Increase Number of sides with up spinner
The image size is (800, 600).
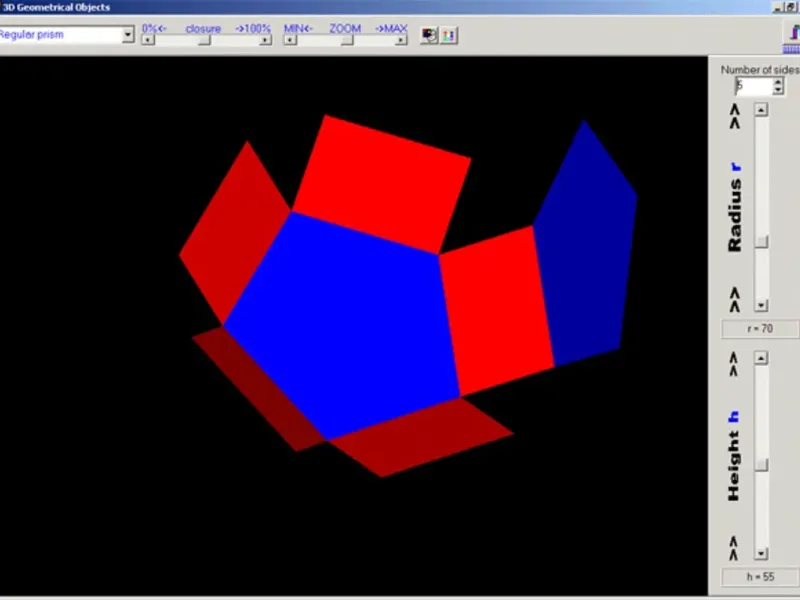click(777, 82)
